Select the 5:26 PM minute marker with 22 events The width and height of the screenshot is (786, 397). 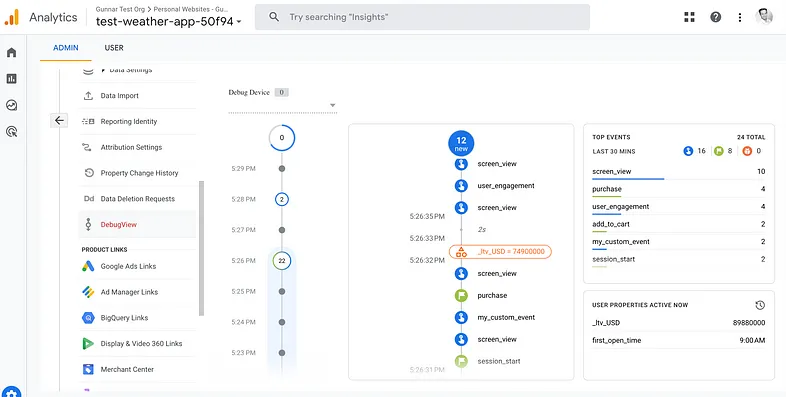pos(282,261)
